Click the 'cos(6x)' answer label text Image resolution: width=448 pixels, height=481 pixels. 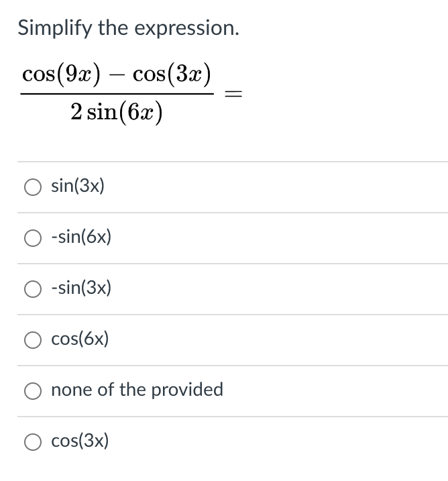(x=80, y=339)
